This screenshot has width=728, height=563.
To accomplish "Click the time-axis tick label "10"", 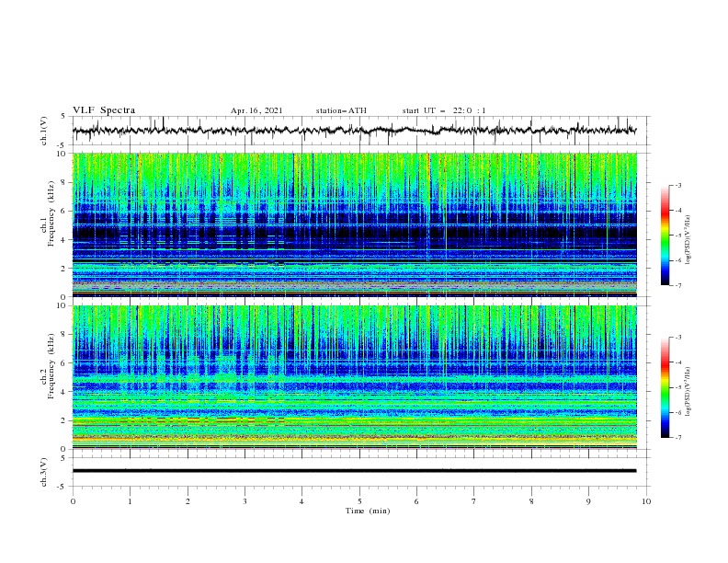I will pos(646,501).
